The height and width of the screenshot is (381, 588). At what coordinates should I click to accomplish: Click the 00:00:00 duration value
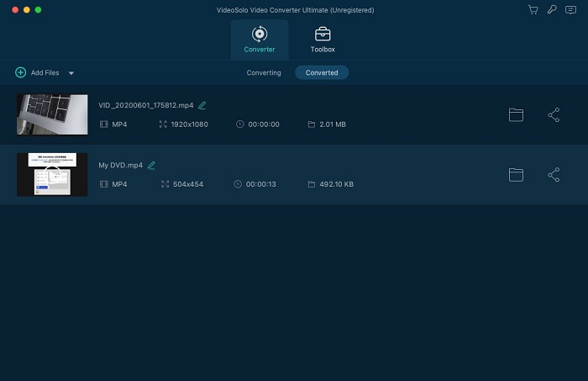[x=264, y=124]
